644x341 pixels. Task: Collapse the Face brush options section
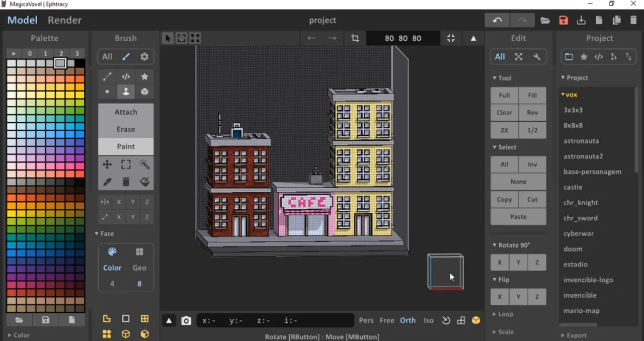pos(105,234)
